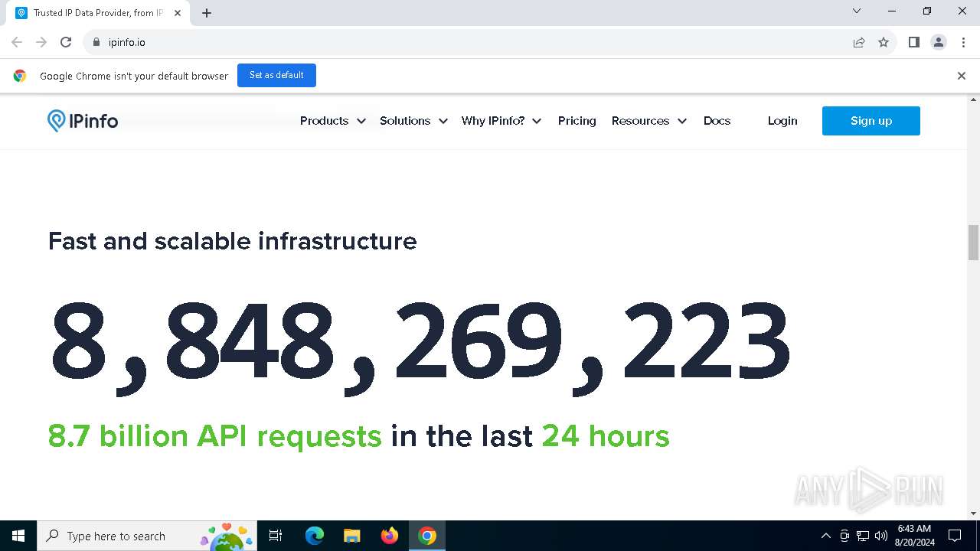Open the Chrome side panel icon
Image resolution: width=980 pixels, height=551 pixels.
click(x=914, y=42)
